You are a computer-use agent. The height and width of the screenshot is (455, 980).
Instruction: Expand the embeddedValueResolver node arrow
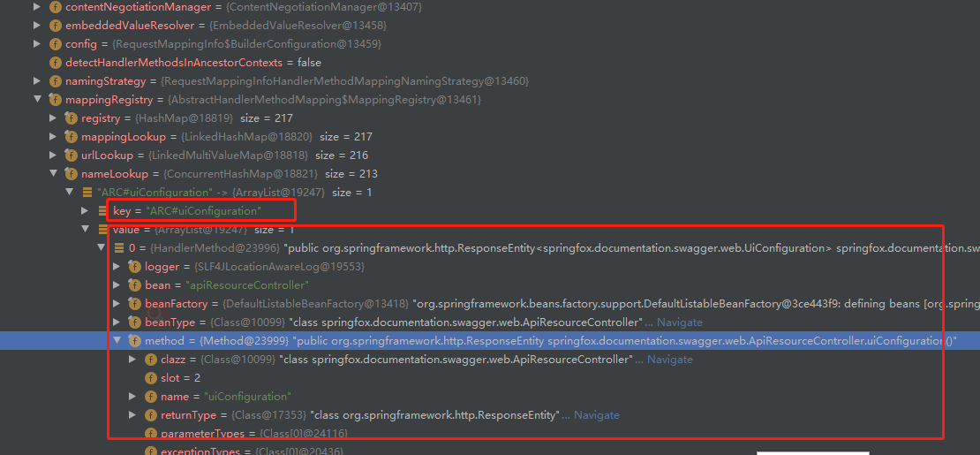[37, 26]
